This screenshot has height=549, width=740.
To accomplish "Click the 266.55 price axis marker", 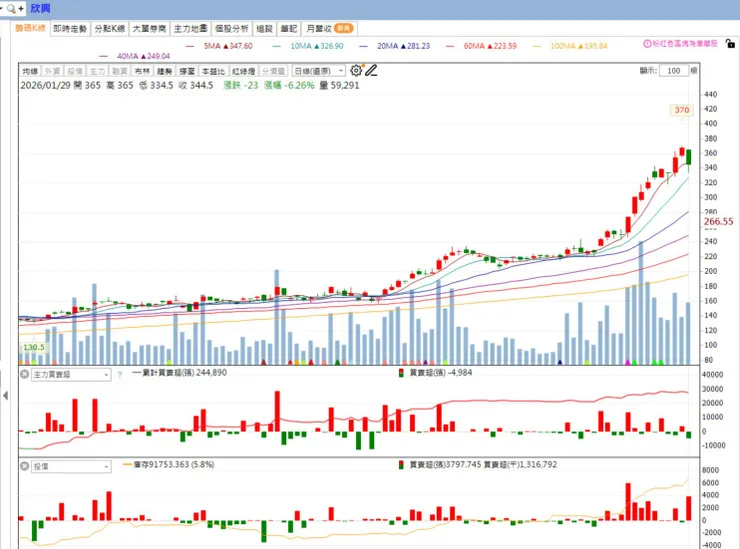I will [x=718, y=221].
